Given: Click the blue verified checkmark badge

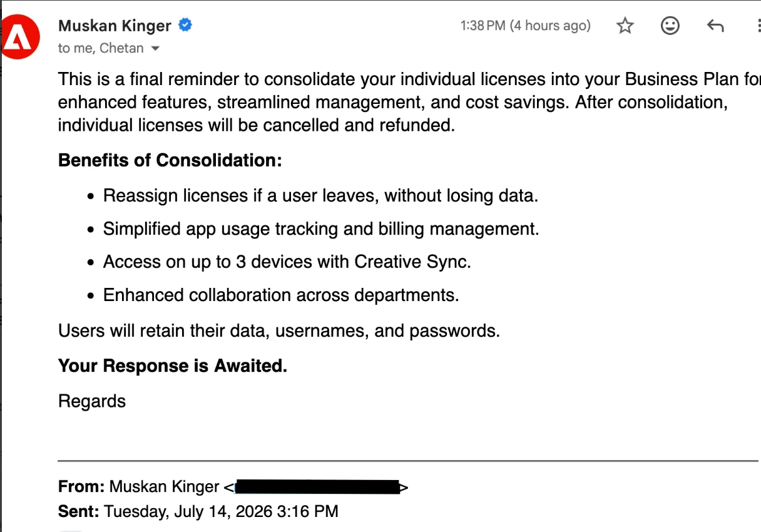Looking at the screenshot, I should pyautogui.click(x=185, y=25).
